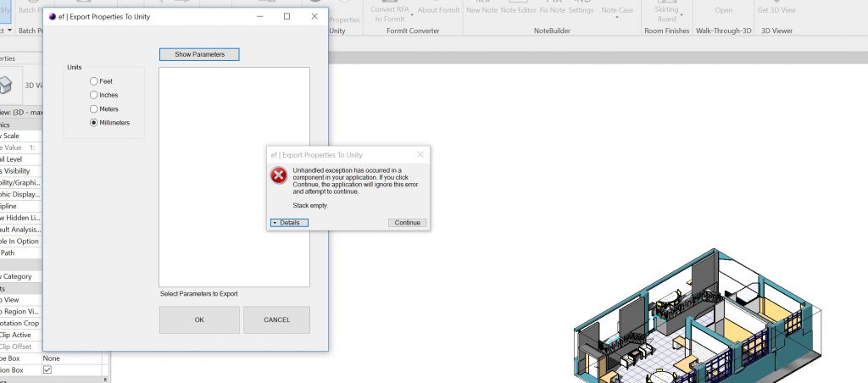
Task: Expand Details of the unhandled exception
Action: pos(289,223)
